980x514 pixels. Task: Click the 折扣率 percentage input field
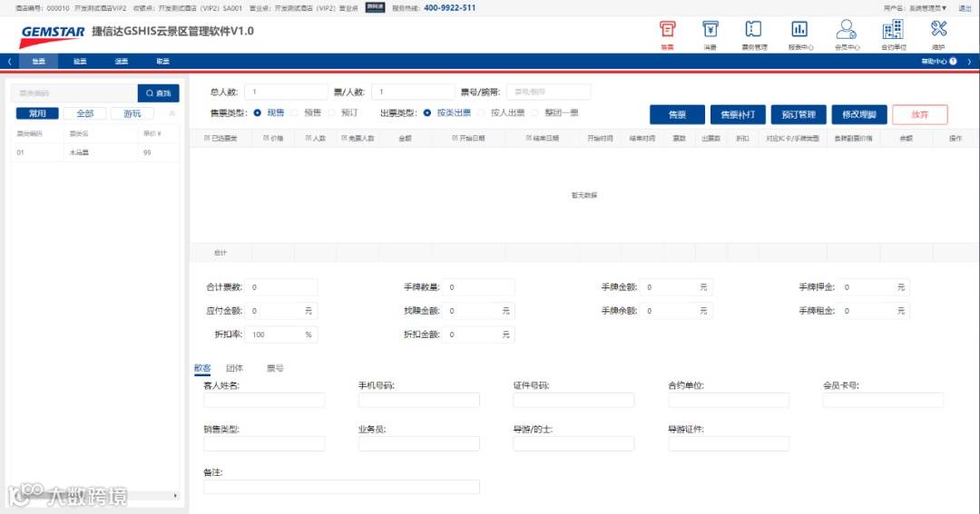click(281, 335)
